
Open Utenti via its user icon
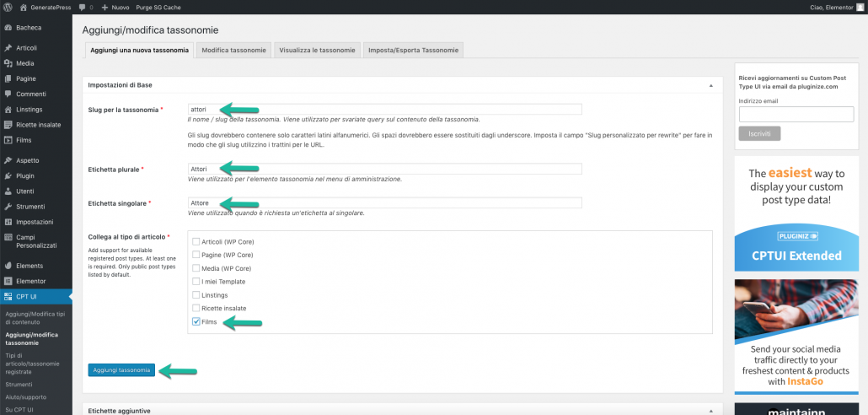coord(8,191)
